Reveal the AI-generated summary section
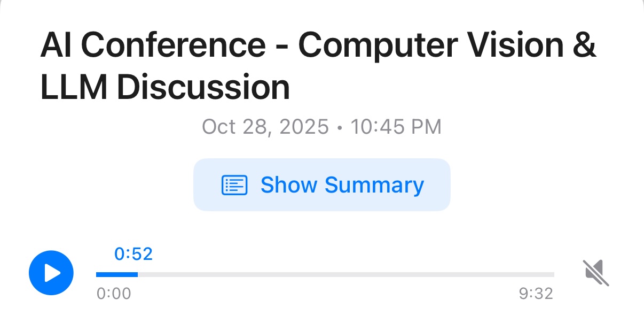Image resolution: width=644 pixels, height=315 pixels. click(x=322, y=185)
